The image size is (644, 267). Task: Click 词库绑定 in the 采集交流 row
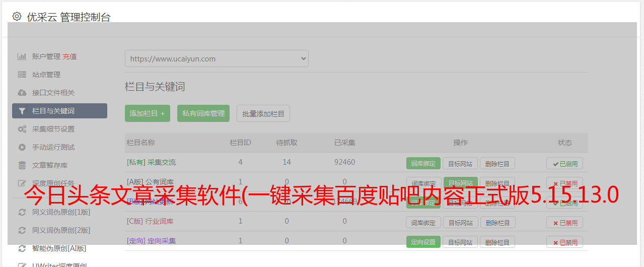(423, 163)
